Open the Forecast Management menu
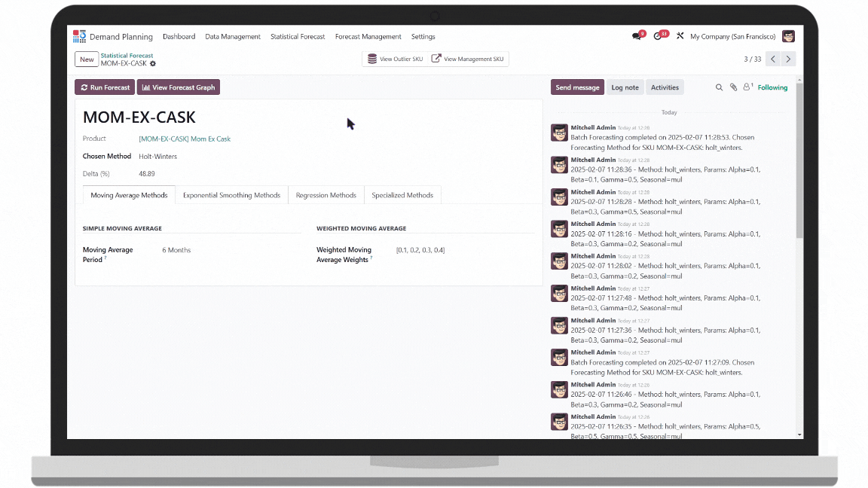 [x=368, y=36]
